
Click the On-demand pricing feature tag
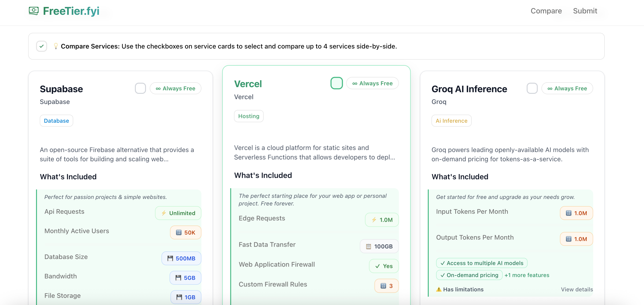click(x=469, y=275)
